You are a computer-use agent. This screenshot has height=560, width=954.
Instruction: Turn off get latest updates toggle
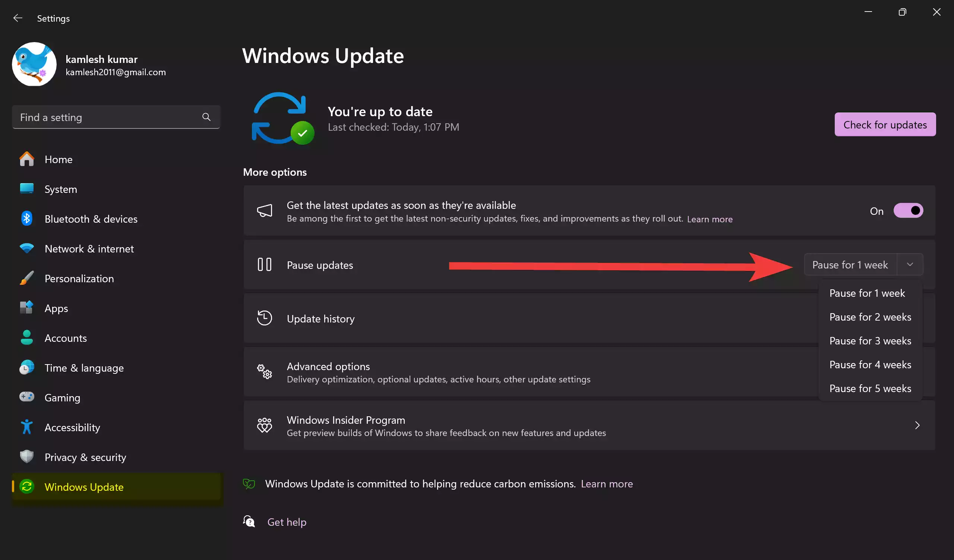908,211
